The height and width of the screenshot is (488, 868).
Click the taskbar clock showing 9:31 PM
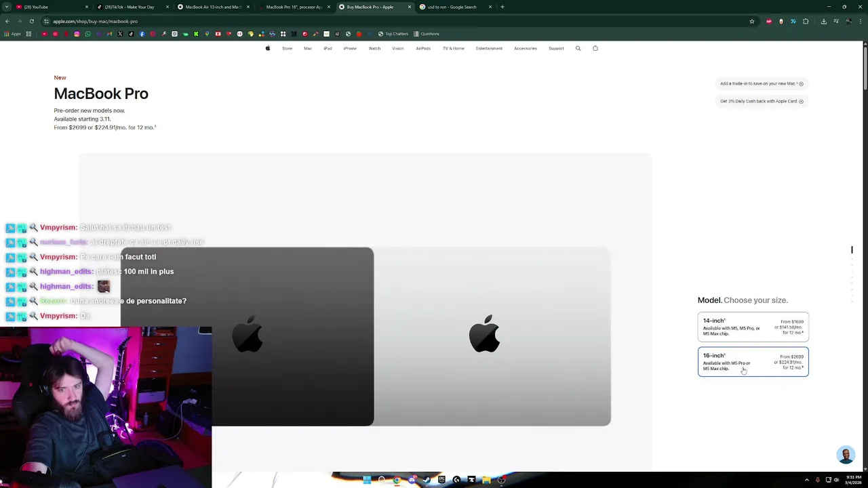coord(852,480)
